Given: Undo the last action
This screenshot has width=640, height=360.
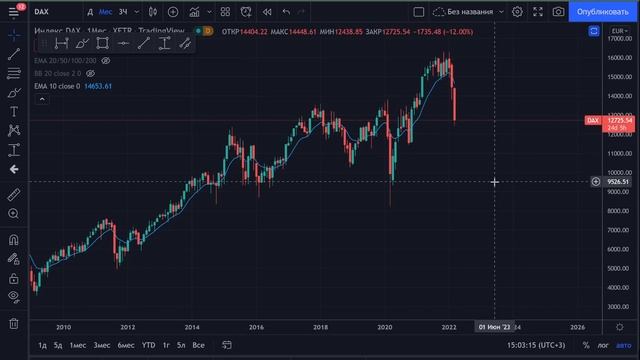Looking at the screenshot, I should coord(286,12).
